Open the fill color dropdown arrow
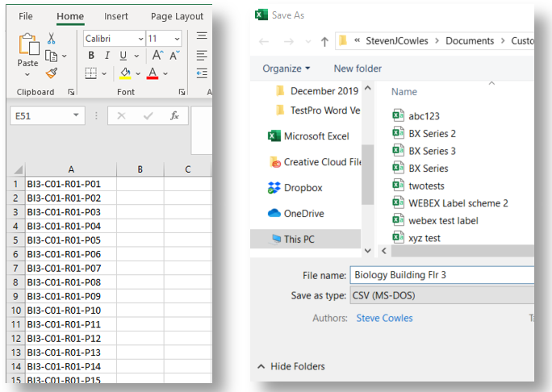 138,73
